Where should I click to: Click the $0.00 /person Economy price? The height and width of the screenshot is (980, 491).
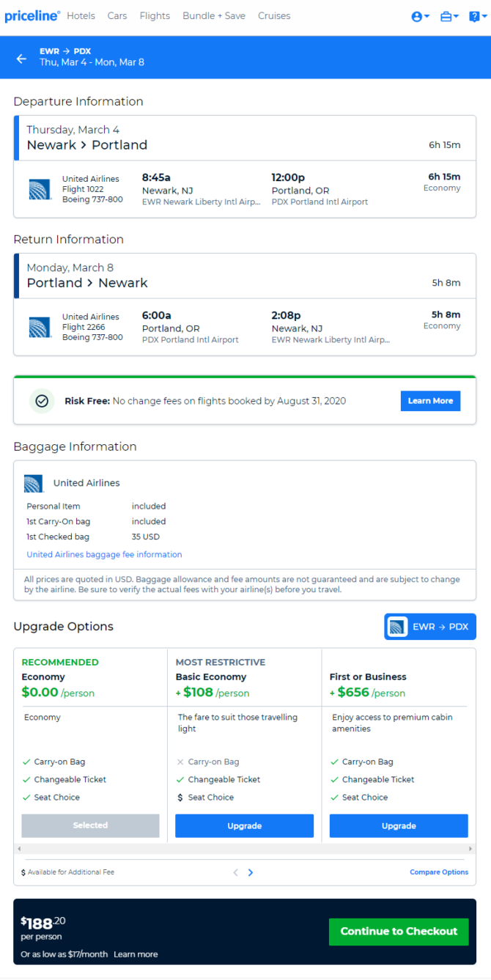coord(58,693)
